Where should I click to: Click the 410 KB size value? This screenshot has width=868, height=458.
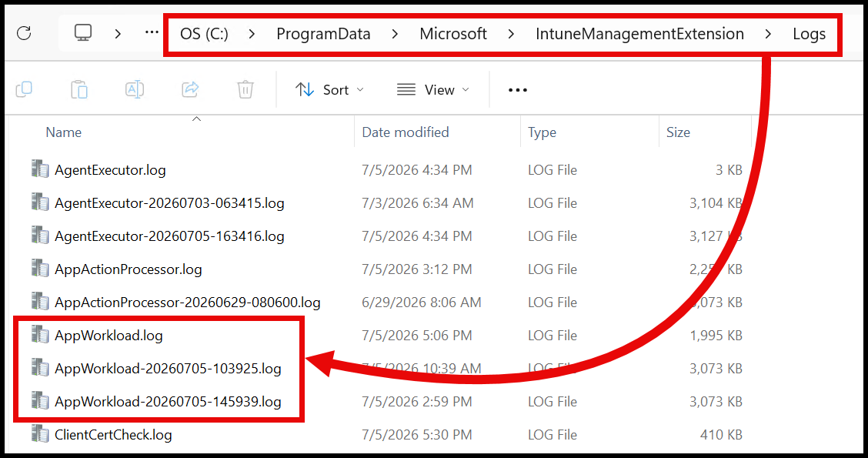tap(721, 436)
